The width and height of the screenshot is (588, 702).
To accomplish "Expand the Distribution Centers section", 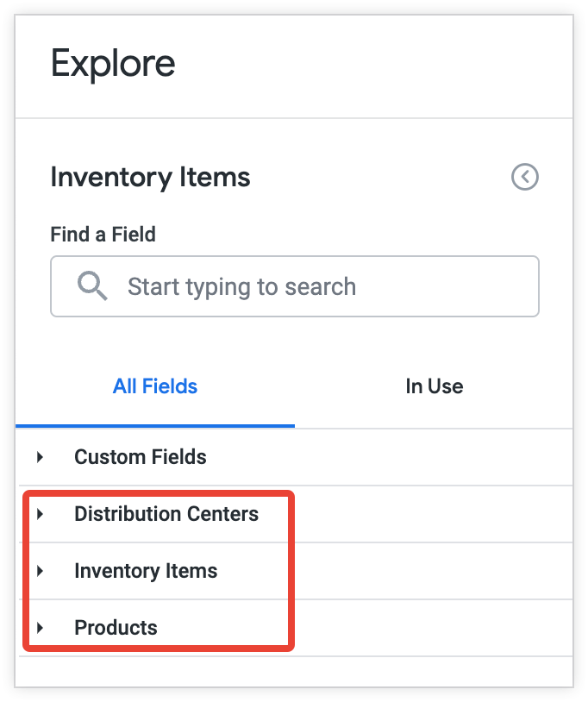I will pos(38,514).
